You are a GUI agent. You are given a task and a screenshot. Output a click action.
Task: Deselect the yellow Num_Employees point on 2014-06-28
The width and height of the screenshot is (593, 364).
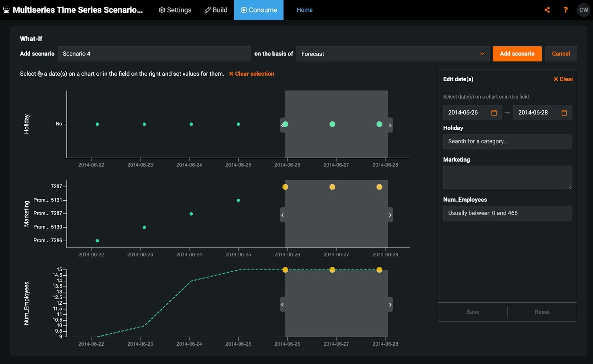point(379,270)
